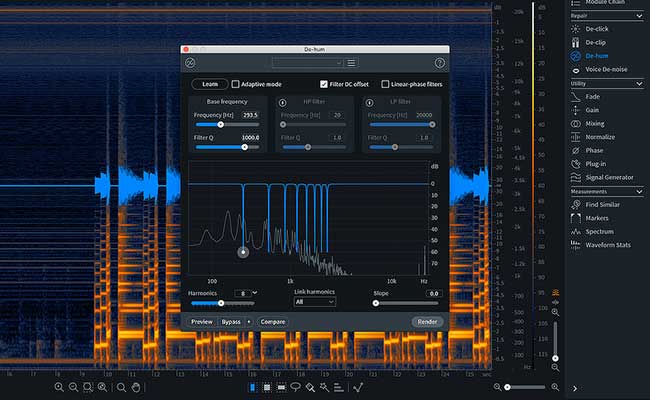650x400 pixels.
Task: Click the Learn button
Action: coord(209,85)
